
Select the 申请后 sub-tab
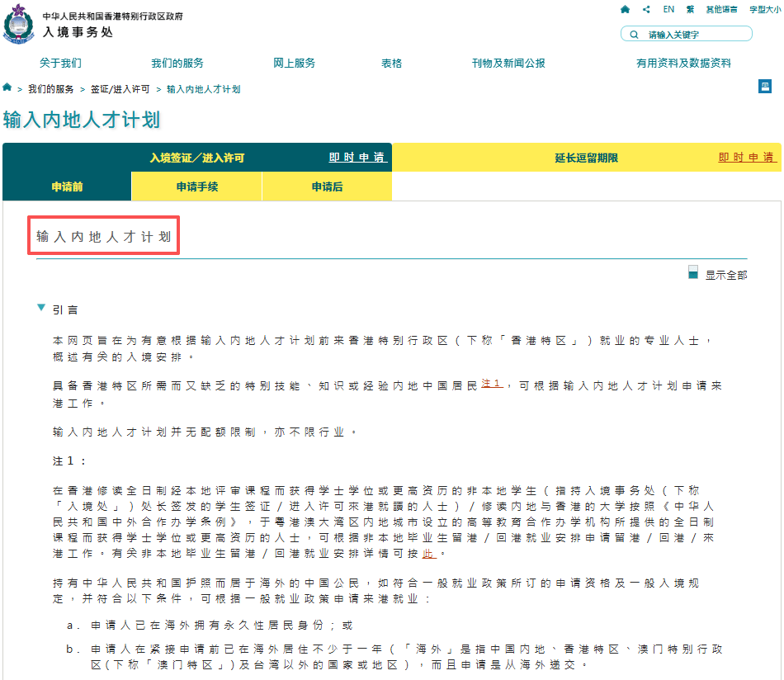coord(327,187)
